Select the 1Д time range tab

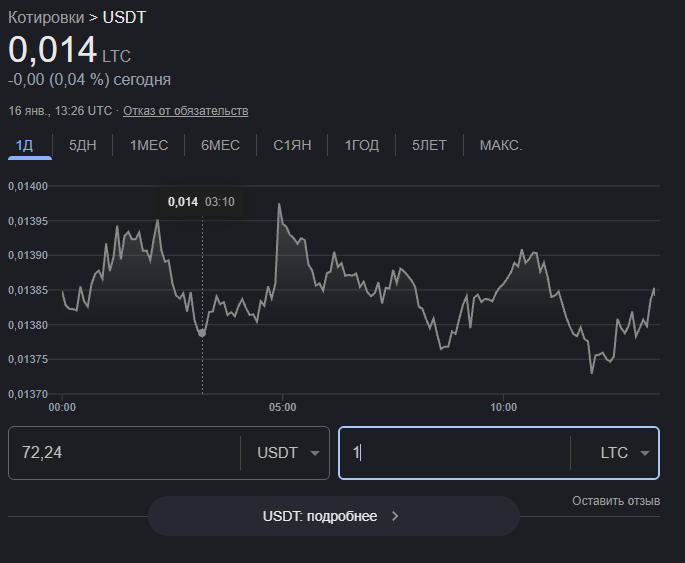(25, 145)
